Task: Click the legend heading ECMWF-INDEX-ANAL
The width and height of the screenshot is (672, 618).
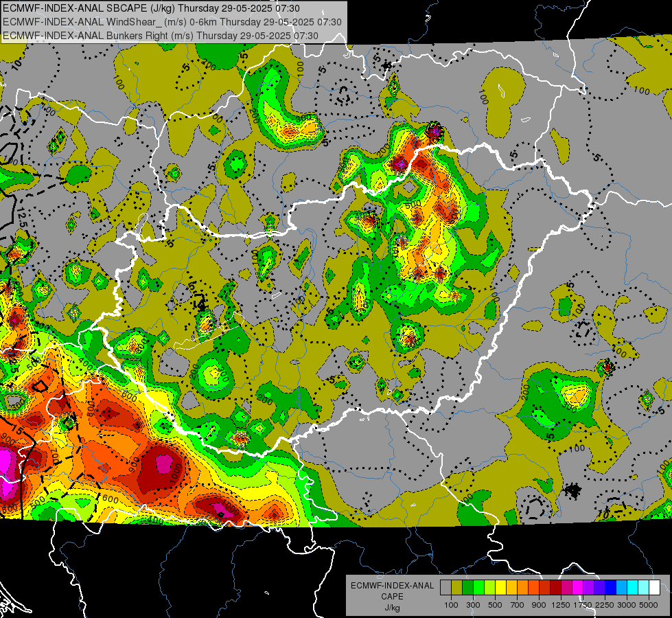Action: [392, 586]
